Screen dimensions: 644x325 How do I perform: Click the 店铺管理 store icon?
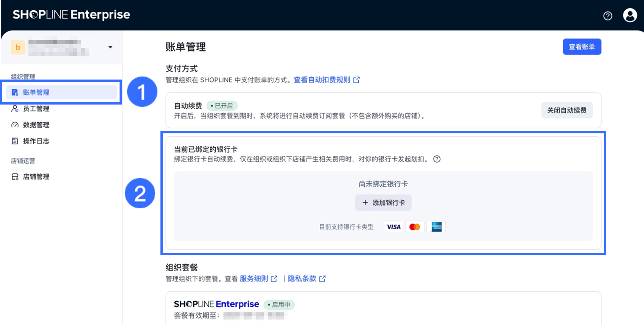(15, 177)
